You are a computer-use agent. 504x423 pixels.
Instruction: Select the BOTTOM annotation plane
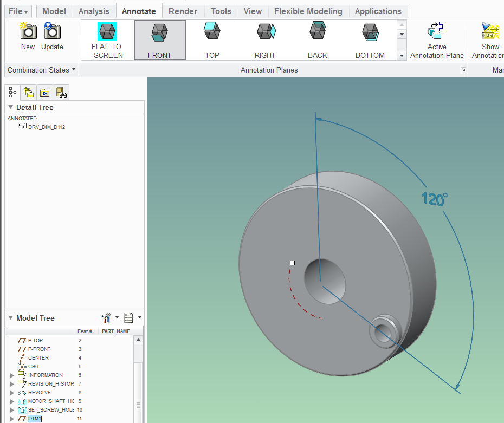(x=370, y=40)
